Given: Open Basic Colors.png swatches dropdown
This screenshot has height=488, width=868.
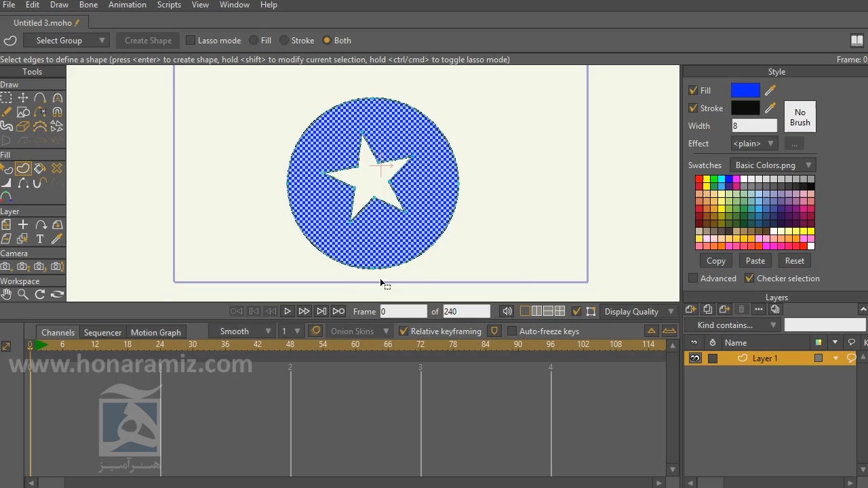Looking at the screenshot, I should point(772,165).
